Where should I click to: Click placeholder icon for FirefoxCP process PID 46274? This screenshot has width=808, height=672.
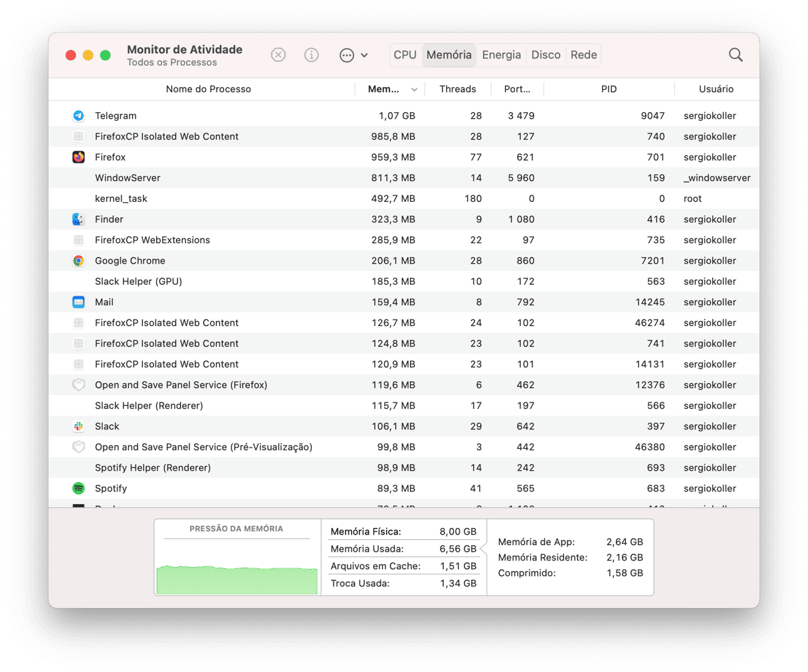point(78,323)
